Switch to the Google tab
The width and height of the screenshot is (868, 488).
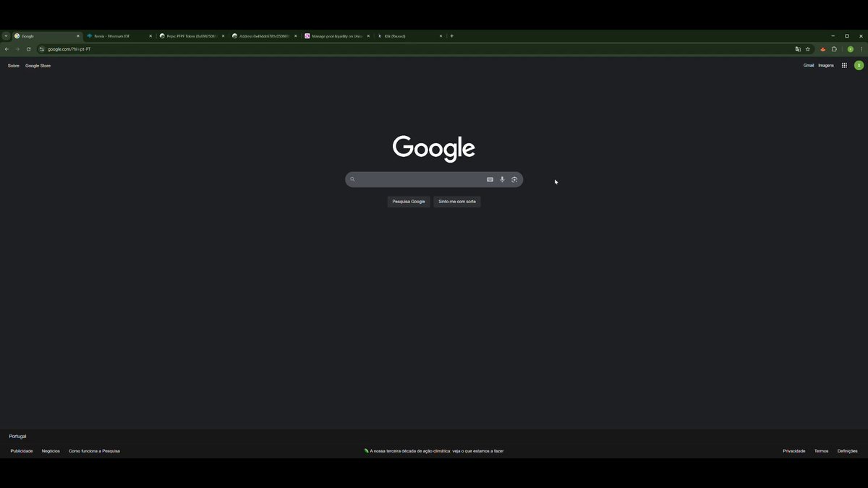47,35
